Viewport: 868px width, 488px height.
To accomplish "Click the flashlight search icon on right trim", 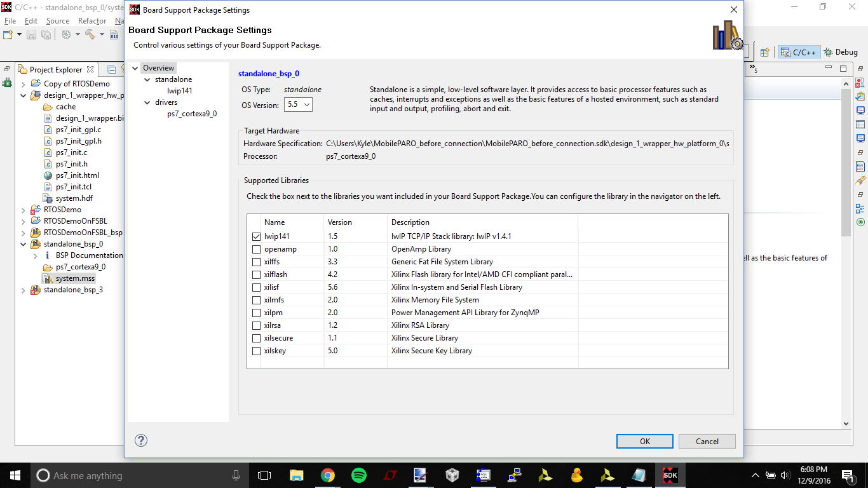I will tap(860, 180).
